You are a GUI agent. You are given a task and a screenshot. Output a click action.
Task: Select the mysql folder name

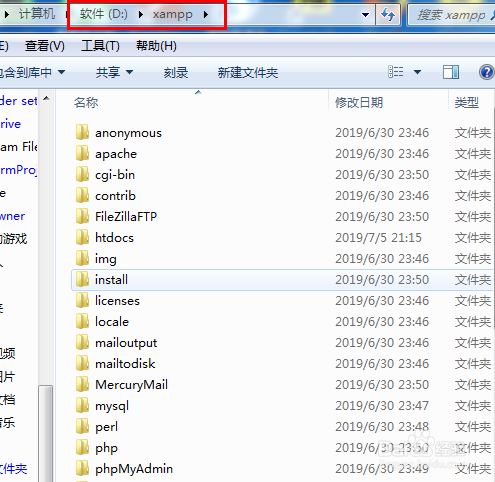112,406
